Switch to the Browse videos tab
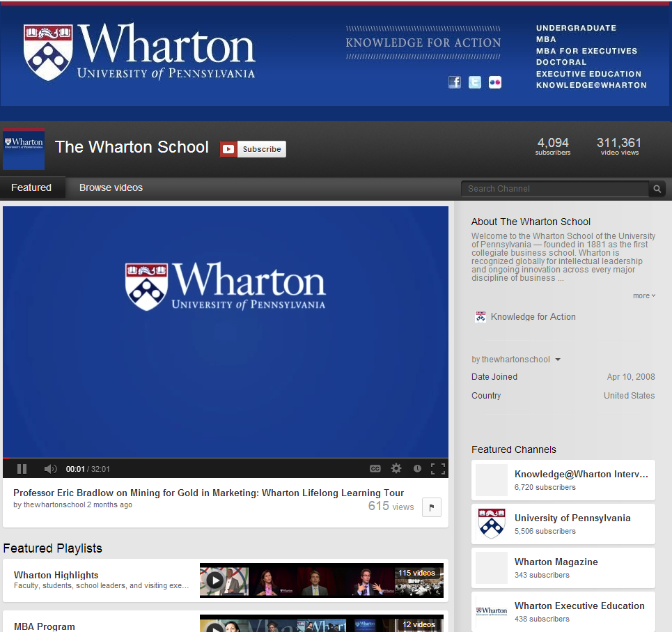Image resolution: width=672 pixels, height=632 pixels. 111,187
